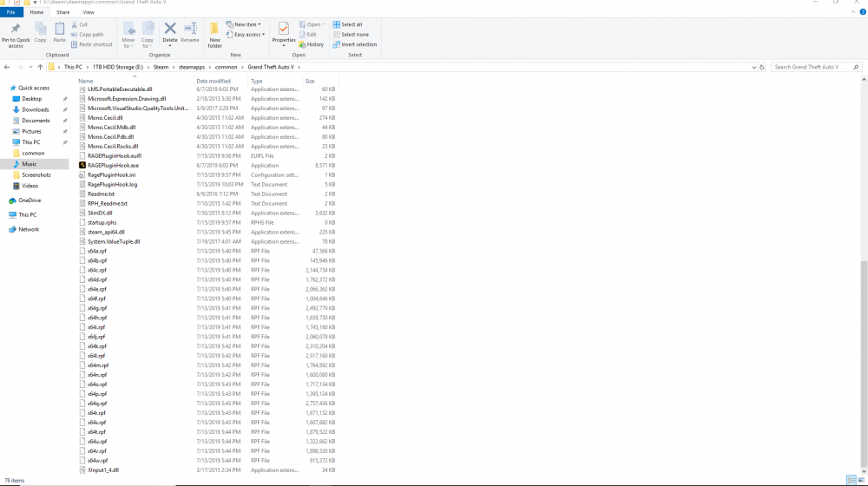The image size is (868, 486).
Task: Click the Cut scissors icon
Action: [74, 24]
